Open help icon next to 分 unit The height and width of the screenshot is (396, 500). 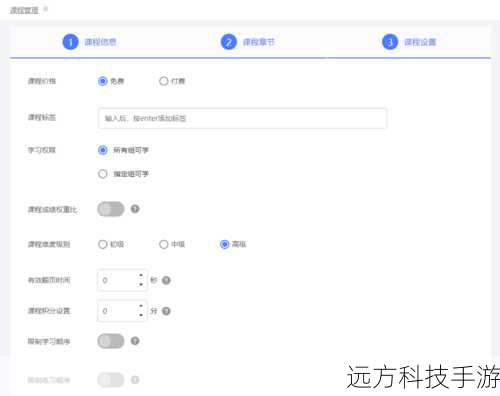(166, 311)
